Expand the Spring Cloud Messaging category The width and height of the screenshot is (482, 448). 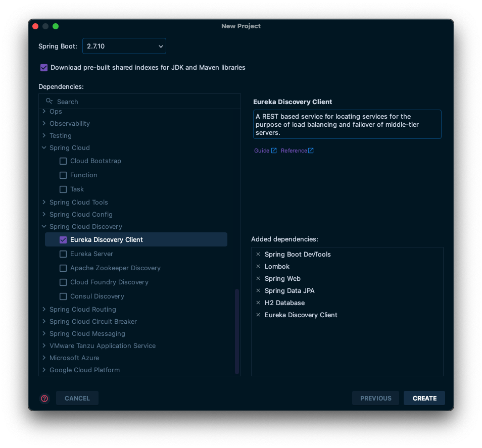(x=44, y=333)
